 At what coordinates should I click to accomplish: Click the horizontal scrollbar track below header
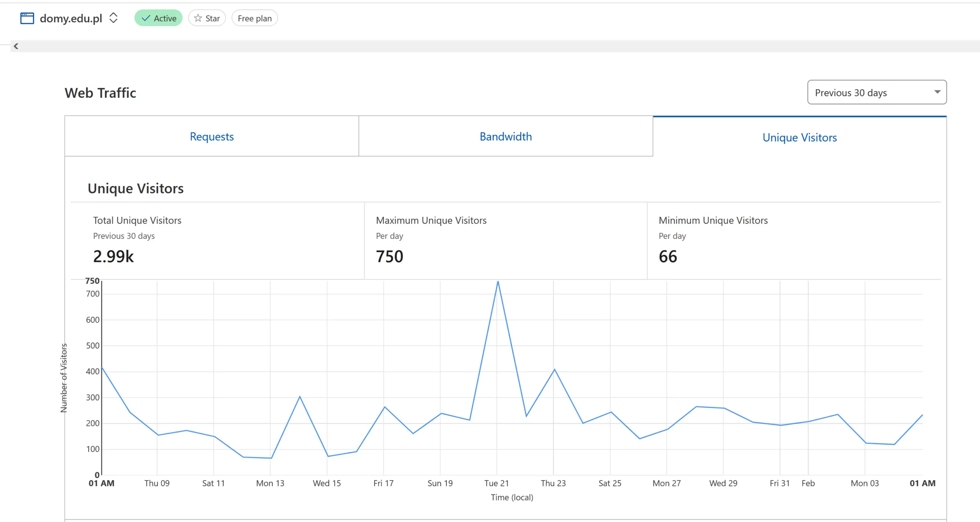click(x=498, y=46)
